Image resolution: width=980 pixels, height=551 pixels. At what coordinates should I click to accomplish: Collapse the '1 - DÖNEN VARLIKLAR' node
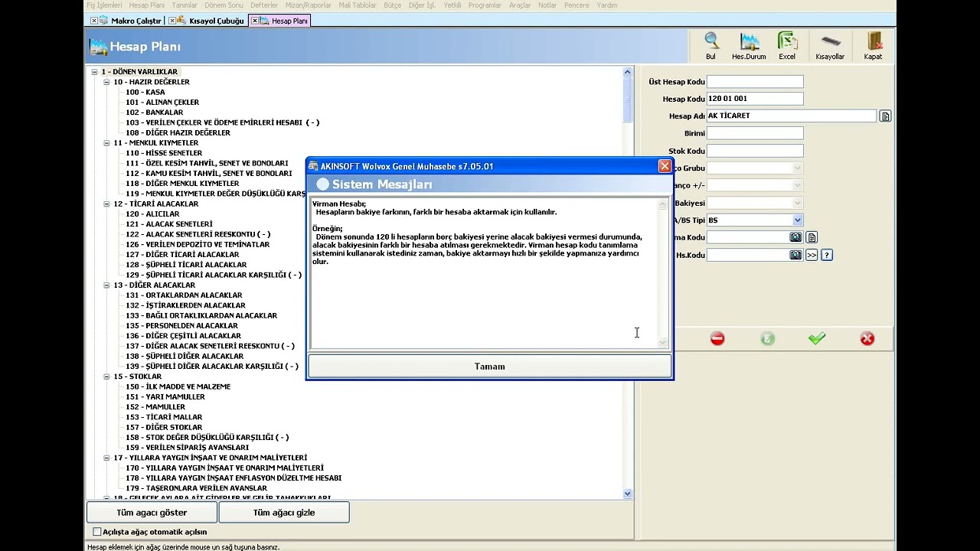click(94, 72)
